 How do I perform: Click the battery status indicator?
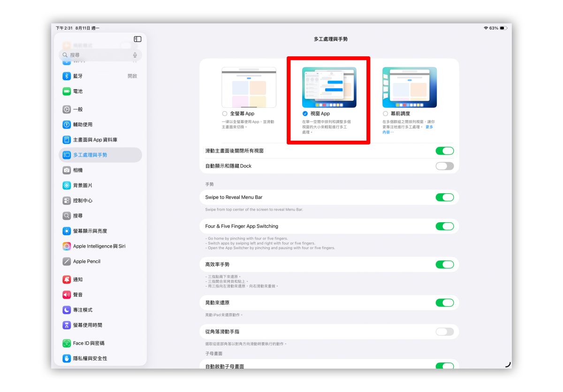503,28
